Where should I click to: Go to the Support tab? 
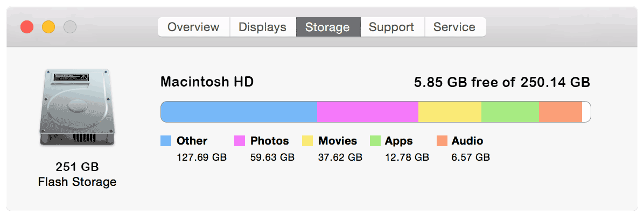tap(391, 27)
